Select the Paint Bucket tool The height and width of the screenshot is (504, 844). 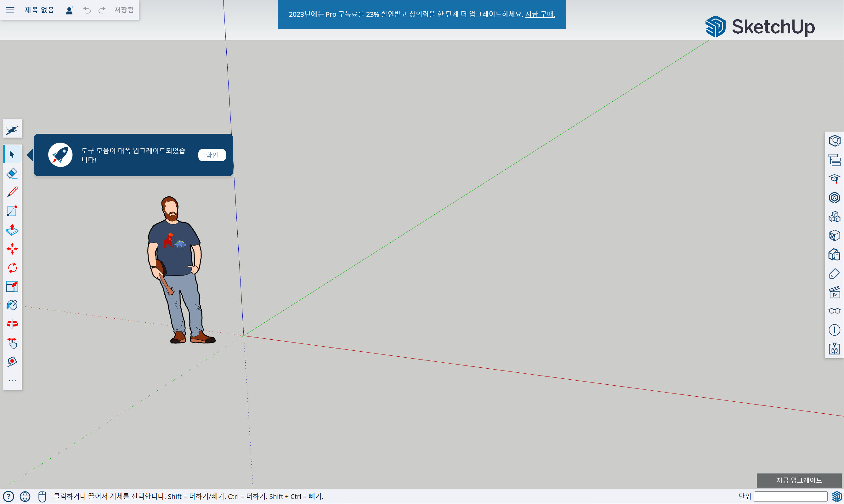(x=12, y=305)
